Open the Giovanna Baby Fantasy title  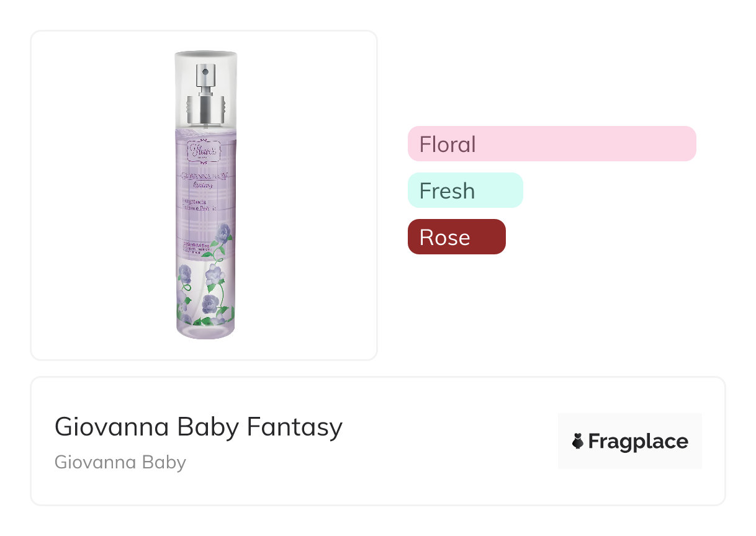click(x=199, y=427)
